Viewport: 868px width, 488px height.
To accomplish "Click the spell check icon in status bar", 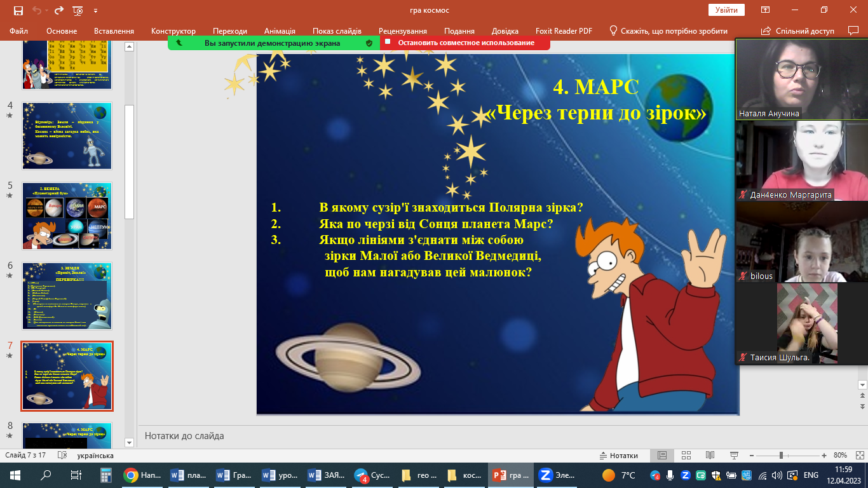I will tap(62, 456).
